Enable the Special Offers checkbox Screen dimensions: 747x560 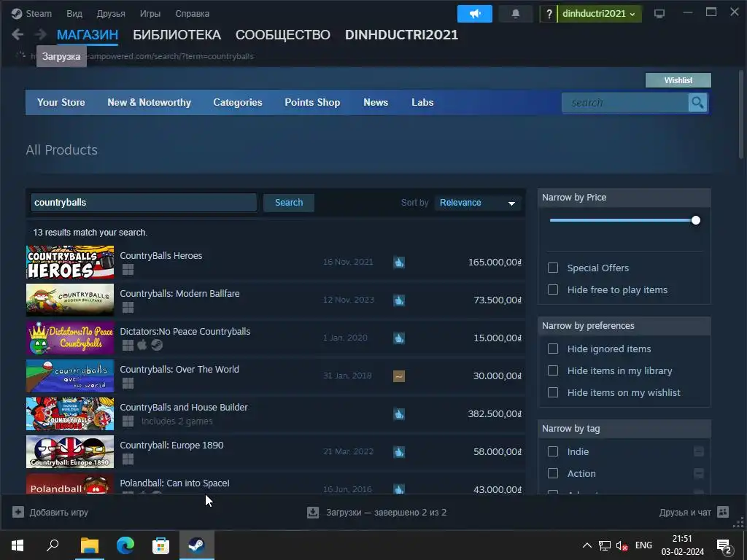pyautogui.click(x=553, y=268)
